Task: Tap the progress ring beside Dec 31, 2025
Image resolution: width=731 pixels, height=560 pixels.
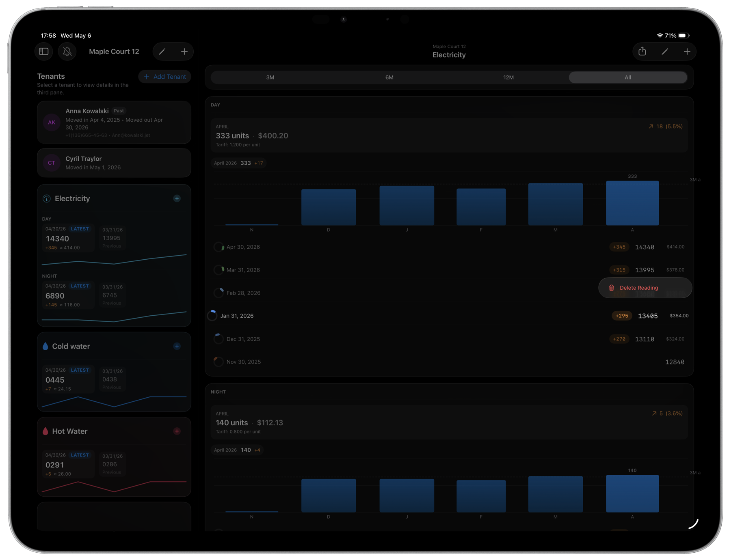Action: point(218,339)
